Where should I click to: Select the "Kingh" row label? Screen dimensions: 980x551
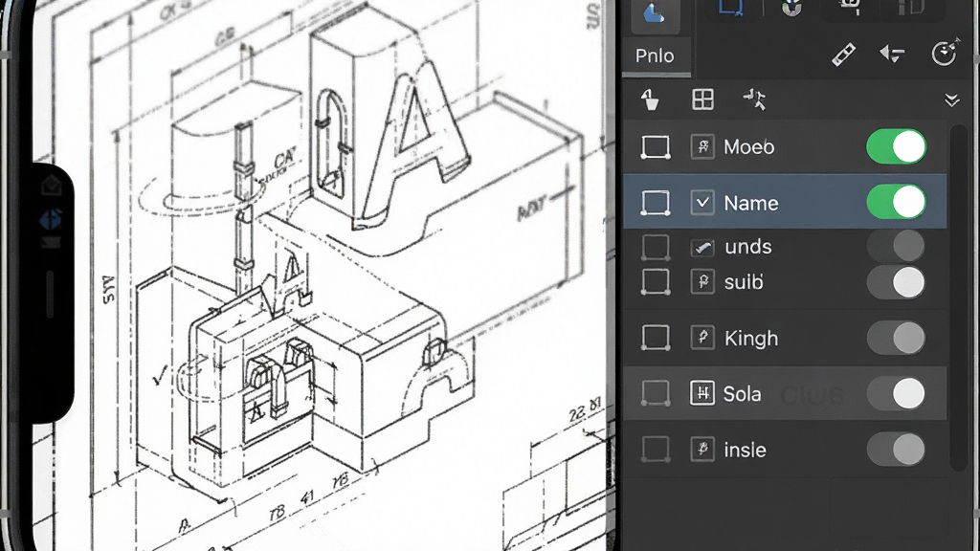coord(751,338)
